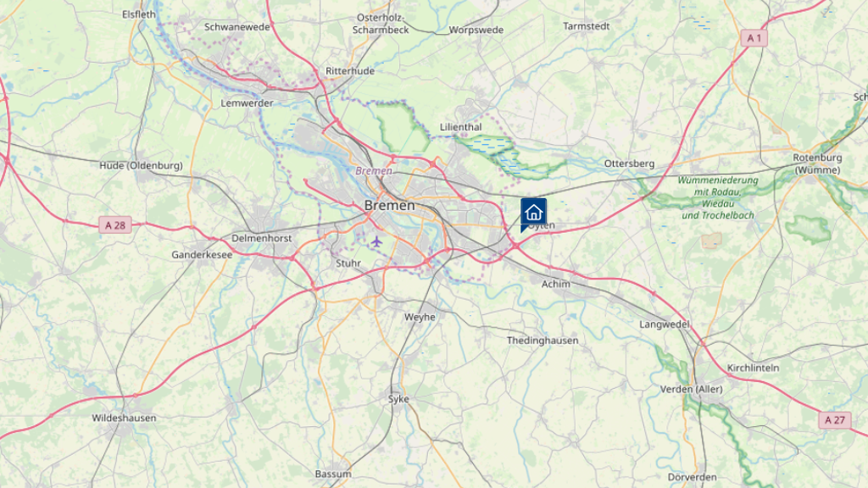Click the Ottersberg town label
This screenshot has height=488, width=868.
tap(630, 164)
